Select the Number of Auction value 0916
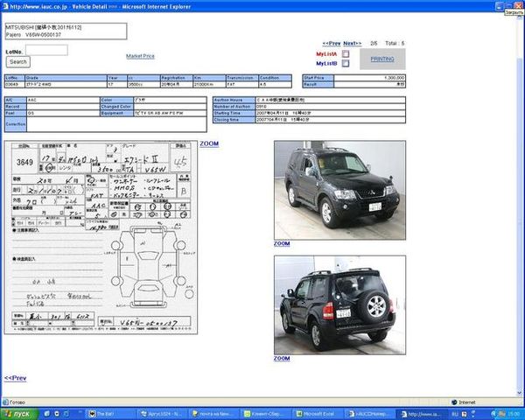 pos(331,107)
